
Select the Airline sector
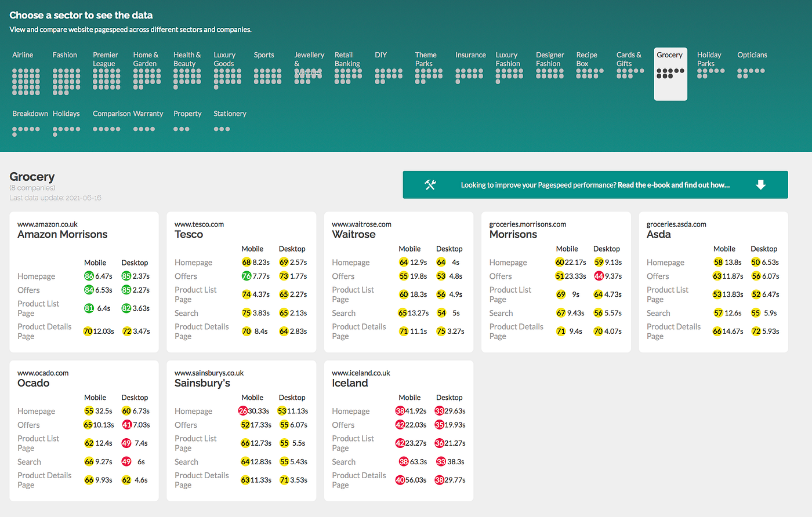[26, 73]
